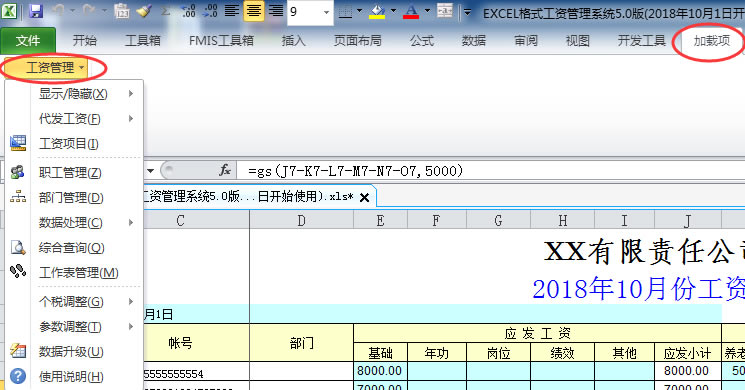Click the 基础 cell containing 8000.00
Screen dimensions: 745x390
(x=380, y=371)
